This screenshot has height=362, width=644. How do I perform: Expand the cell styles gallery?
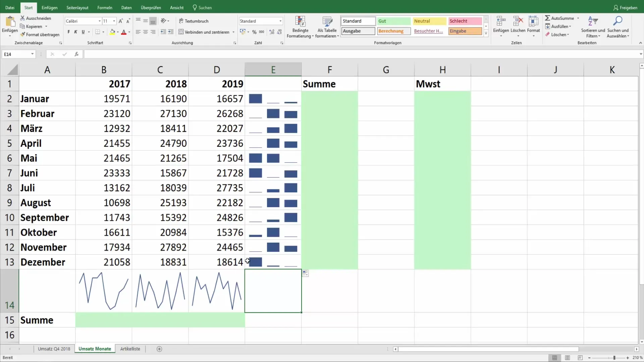pyautogui.click(x=486, y=34)
